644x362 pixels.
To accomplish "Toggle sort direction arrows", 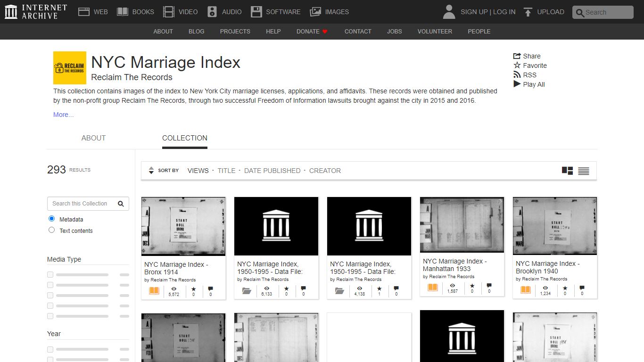I will tap(151, 171).
